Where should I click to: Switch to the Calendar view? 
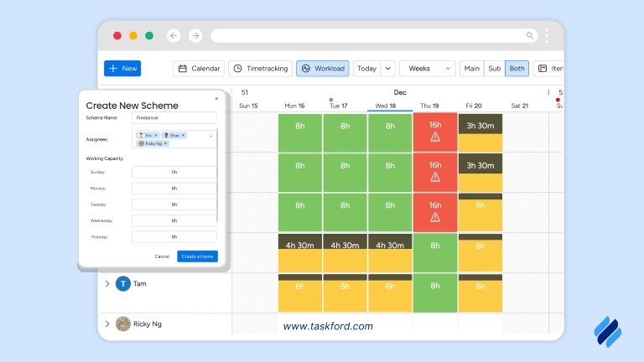[199, 69]
